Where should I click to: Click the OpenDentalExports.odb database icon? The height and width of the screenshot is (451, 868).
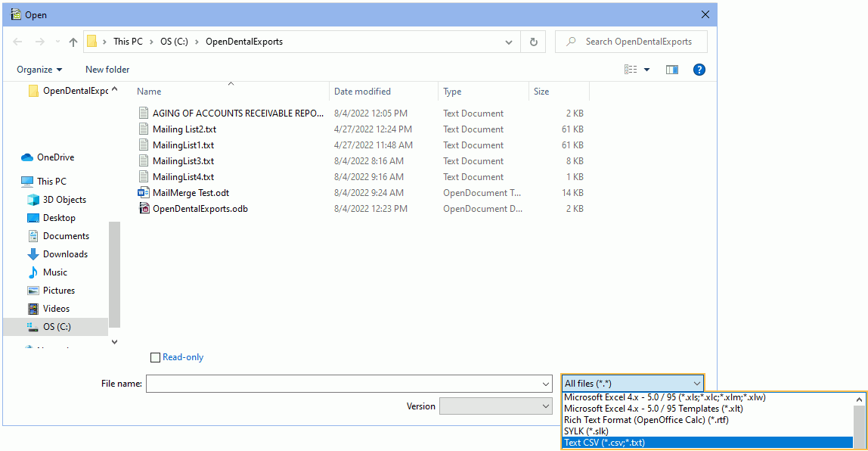144,209
